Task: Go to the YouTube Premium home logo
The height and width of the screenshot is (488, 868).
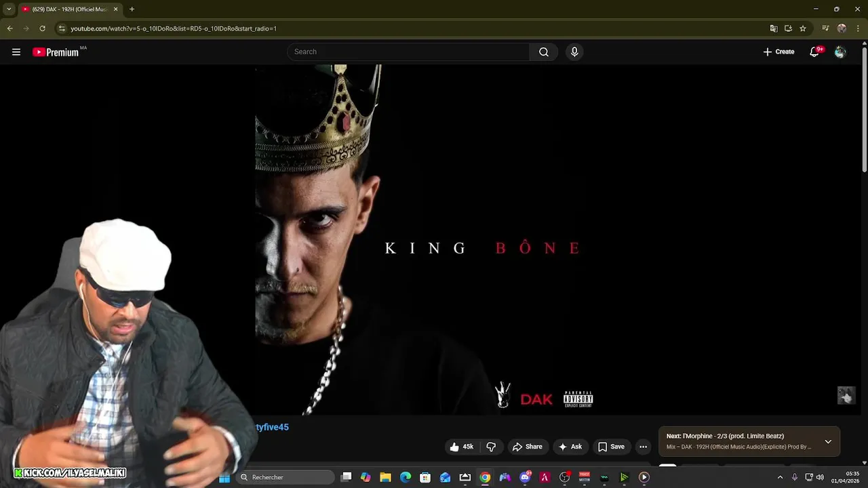Action: [56, 52]
